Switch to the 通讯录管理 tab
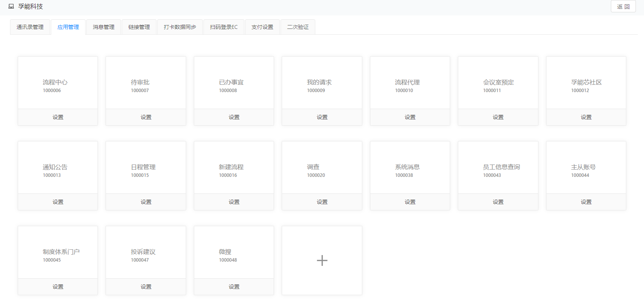644x299 pixels. [30, 27]
